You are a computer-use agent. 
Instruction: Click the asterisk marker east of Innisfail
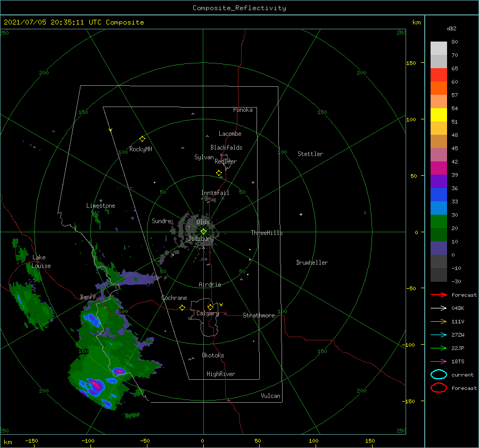(253, 183)
